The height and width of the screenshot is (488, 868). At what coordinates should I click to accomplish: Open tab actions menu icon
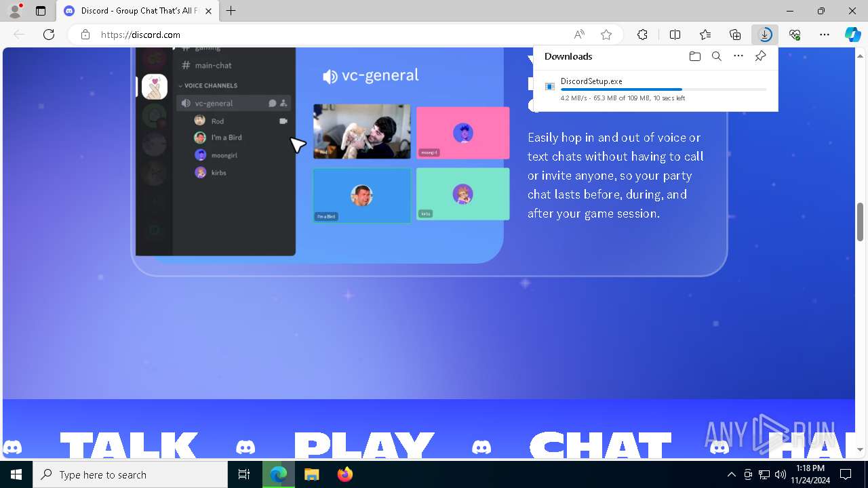[41, 11]
